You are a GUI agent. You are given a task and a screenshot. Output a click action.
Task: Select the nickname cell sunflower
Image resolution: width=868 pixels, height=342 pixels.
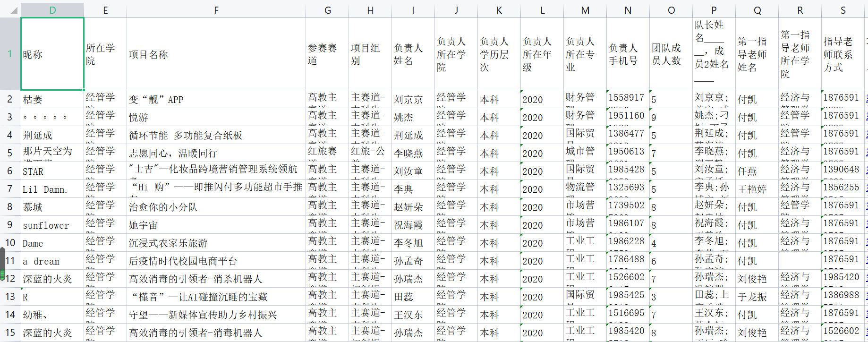52,225
